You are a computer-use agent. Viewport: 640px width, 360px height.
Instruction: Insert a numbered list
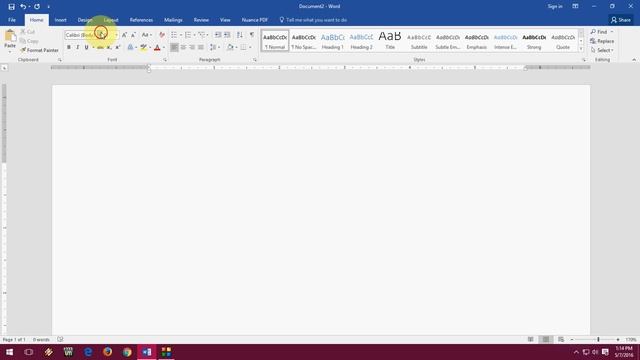point(188,35)
